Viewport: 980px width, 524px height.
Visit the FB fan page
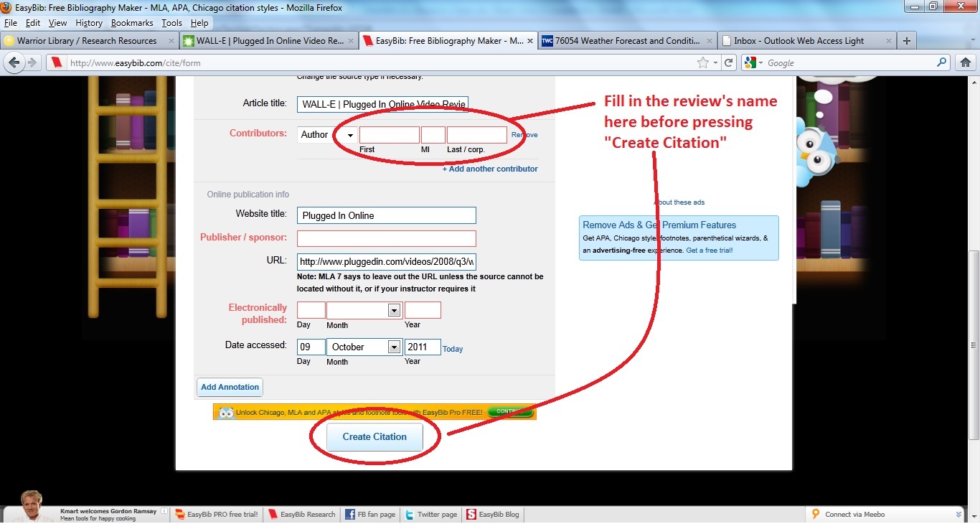[370, 514]
